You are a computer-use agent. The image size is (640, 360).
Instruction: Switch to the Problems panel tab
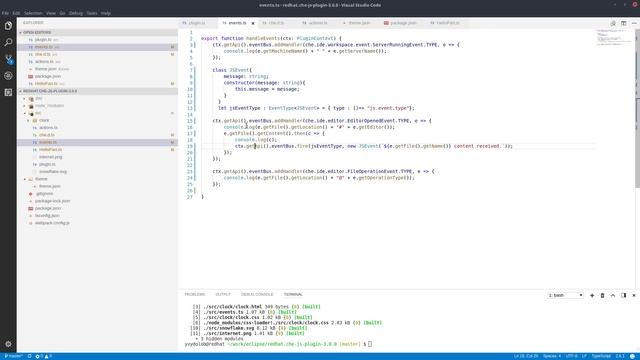[x=195, y=294]
